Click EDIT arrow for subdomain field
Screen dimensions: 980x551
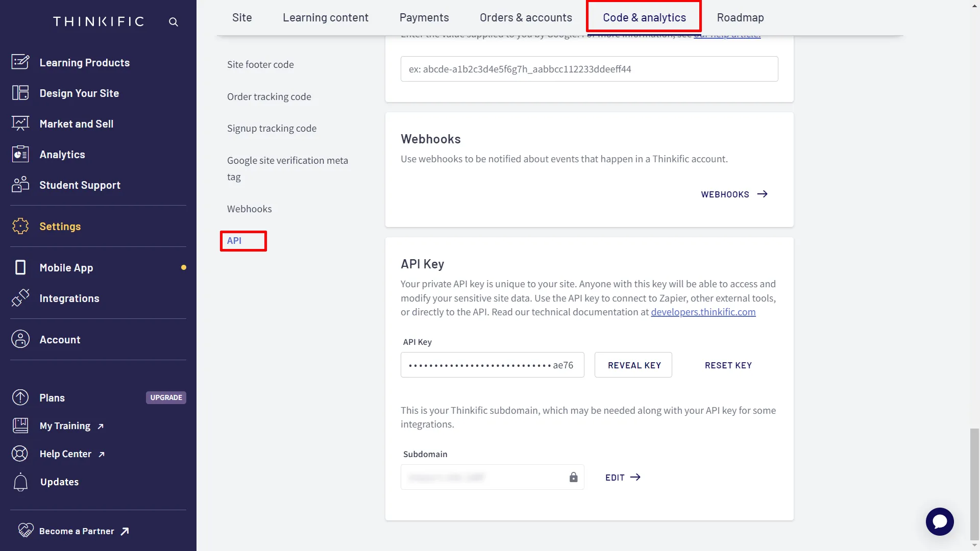tap(623, 477)
